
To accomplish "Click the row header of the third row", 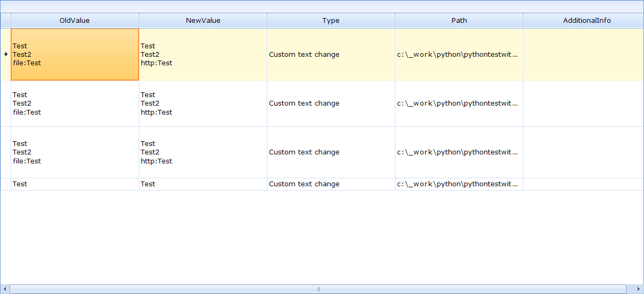I will [5, 152].
